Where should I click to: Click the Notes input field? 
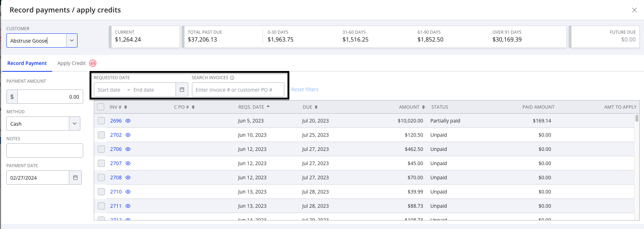click(x=45, y=151)
